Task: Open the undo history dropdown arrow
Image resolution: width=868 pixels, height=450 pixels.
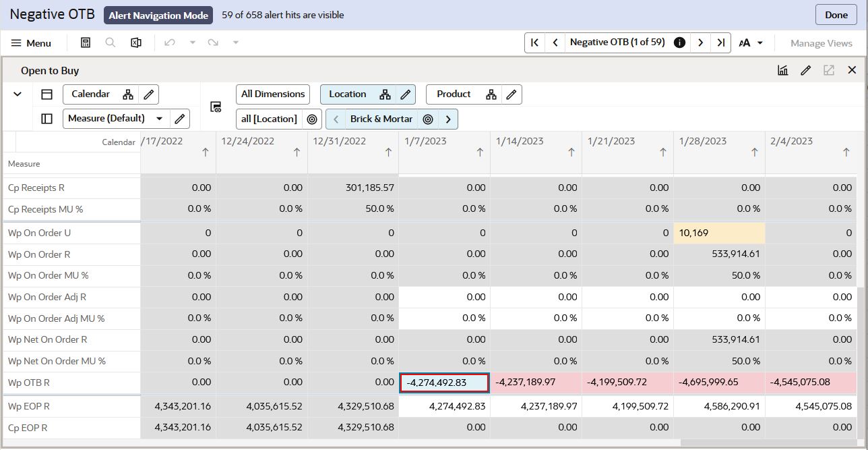Action: (x=192, y=43)
